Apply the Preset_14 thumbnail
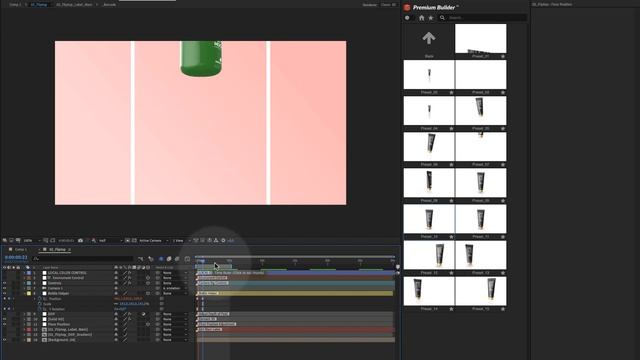The image size is (640, 360). [x=429, y=291]
